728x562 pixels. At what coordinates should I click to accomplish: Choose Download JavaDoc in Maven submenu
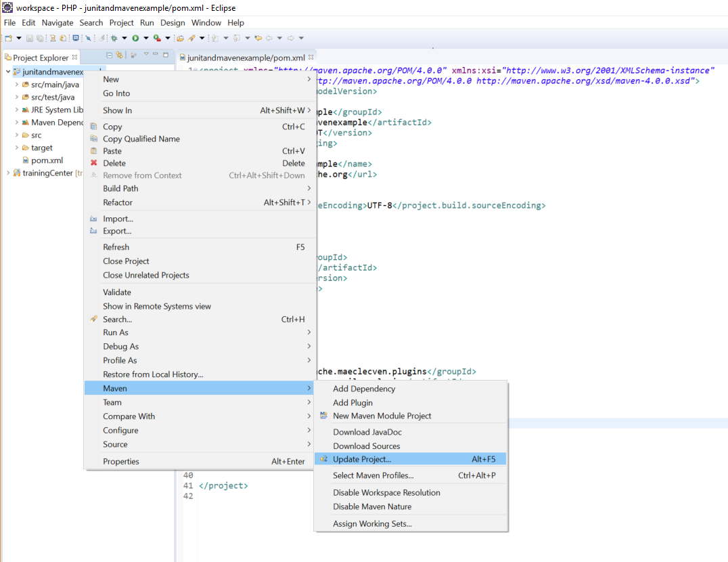point(411,432)
